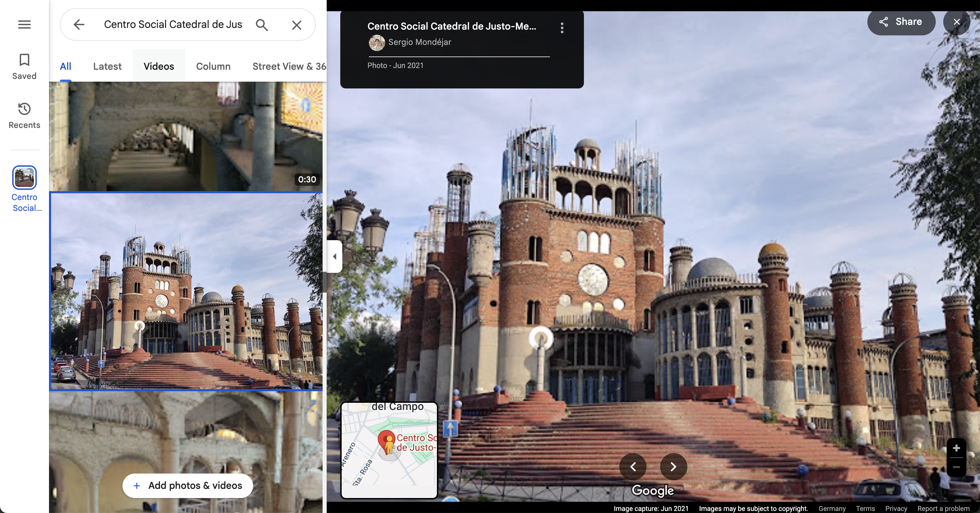Open the 0:30 video thumbnail
The image size is (980, 513).
point(186,136)
